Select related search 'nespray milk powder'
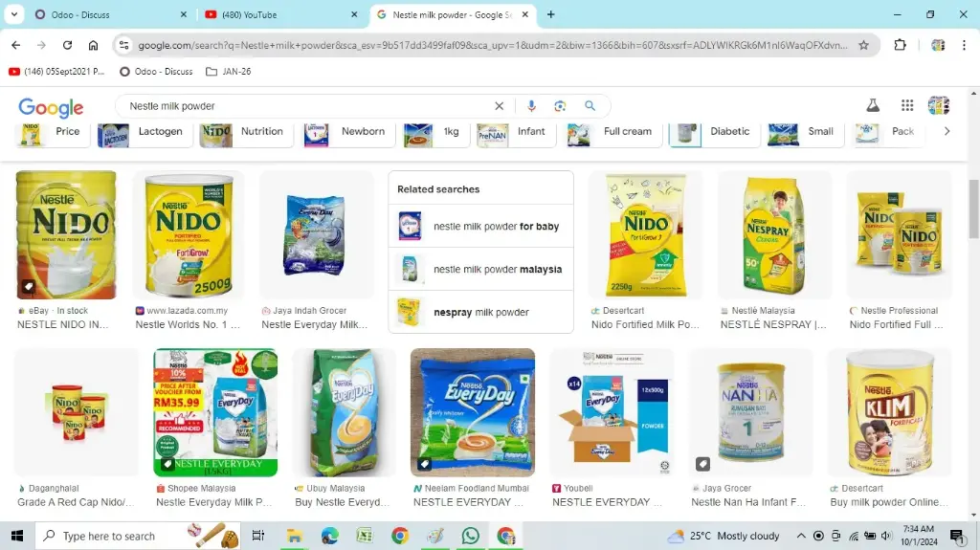The width and height of the screenshot is (980, 550). coord(480,312)
